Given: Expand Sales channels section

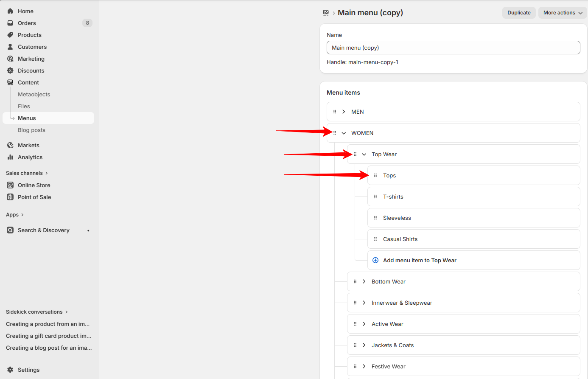Looking at the screenshot, I should 27,173.
